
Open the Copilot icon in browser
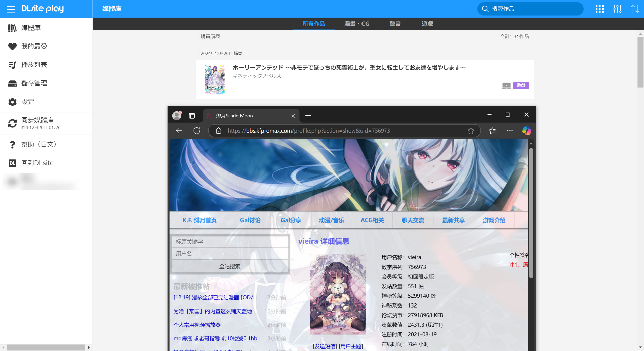(x=527, y=131)
